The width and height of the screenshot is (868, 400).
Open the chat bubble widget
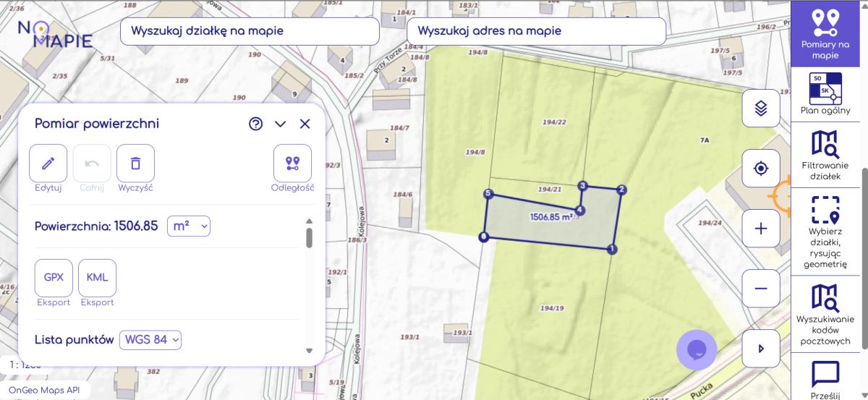[697, 350]
